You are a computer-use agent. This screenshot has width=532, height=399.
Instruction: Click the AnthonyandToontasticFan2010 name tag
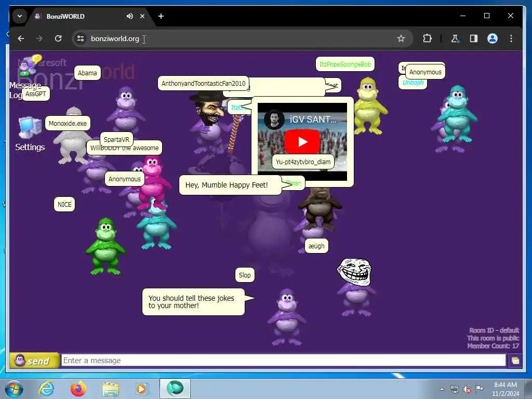click(203, 84)
